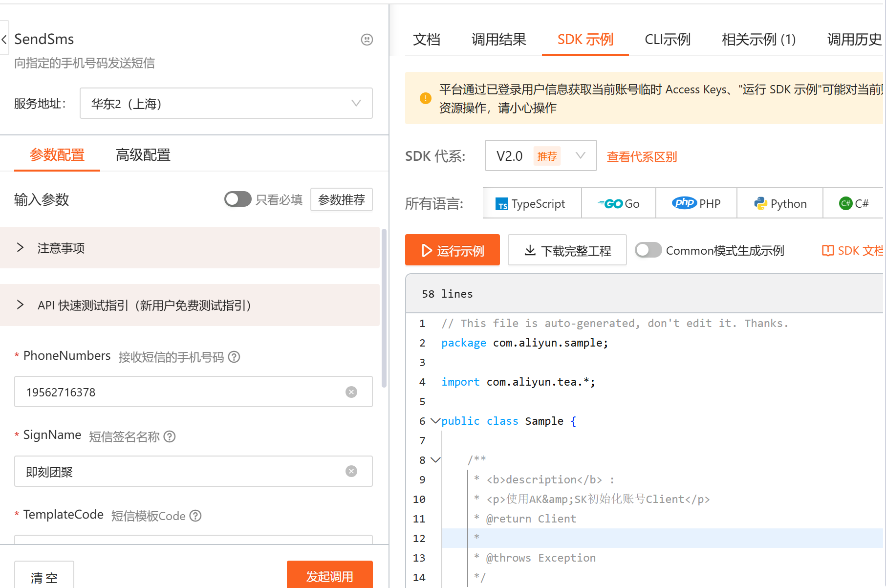Open the 调用结果 tab
886x588 pixels.
click(x=499, y=40)
